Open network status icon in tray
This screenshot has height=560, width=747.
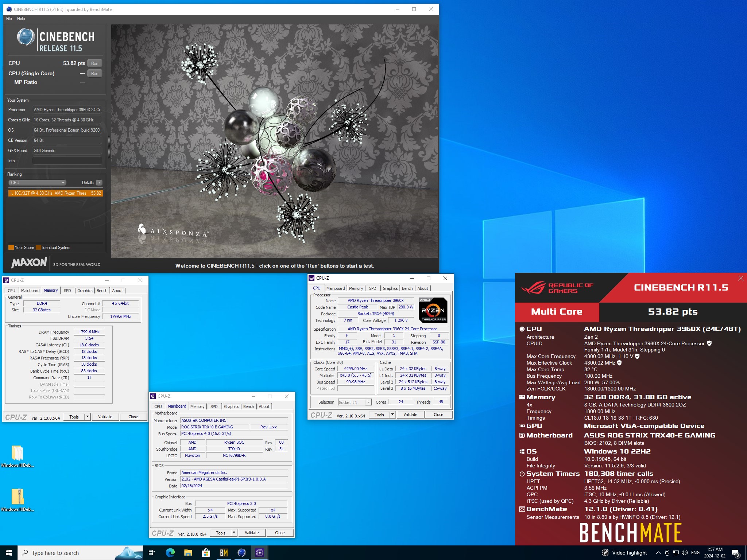(676, 553)
